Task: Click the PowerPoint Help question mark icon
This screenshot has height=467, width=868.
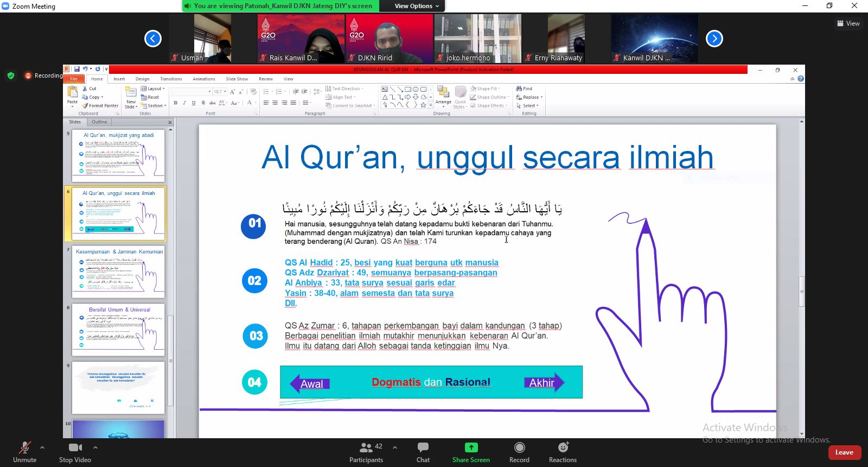Action: click(x=801, y=79)
